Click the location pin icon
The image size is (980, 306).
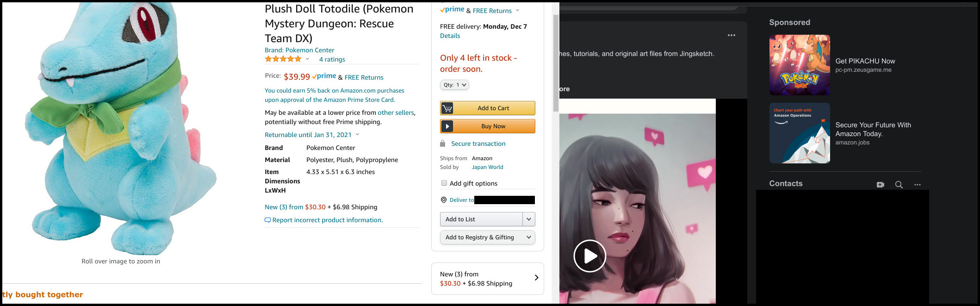coord(444,200)
